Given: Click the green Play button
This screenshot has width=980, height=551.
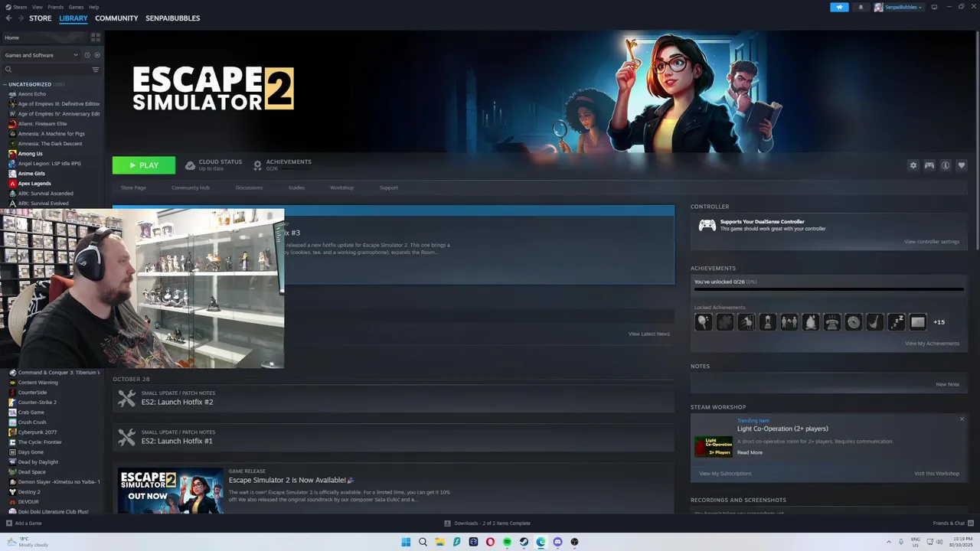Looking at the screenshot, I should (144, 165).
